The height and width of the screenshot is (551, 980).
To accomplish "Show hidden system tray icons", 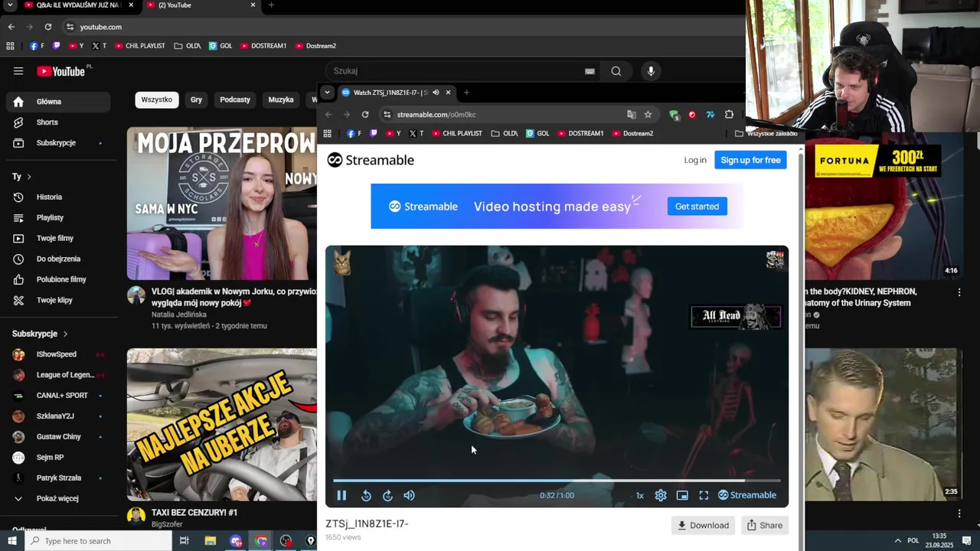I will 898,541.
